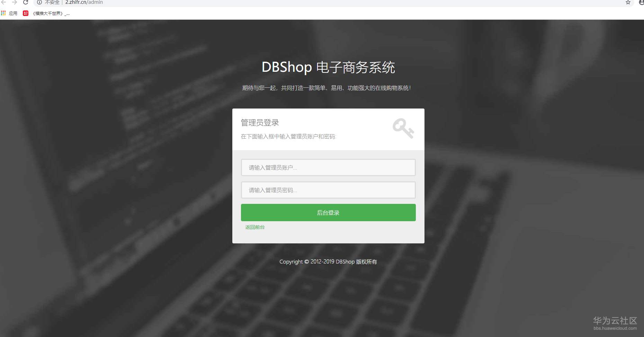Click the green 后台登录 button
This screenshot has width=644, height=337.
click(328, 213)
